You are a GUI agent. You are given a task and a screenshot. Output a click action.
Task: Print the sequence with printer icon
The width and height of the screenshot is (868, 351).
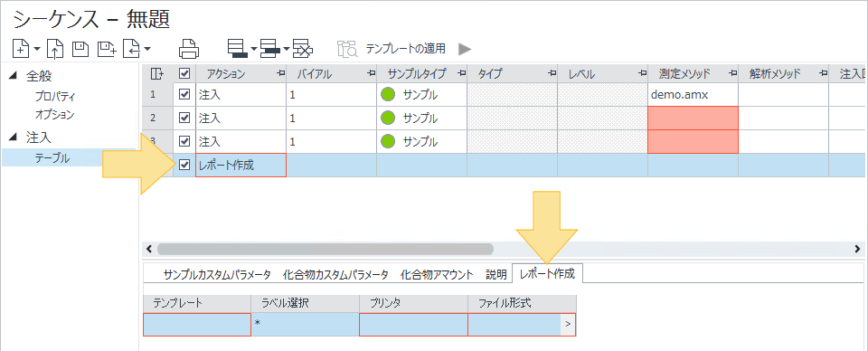189,49
